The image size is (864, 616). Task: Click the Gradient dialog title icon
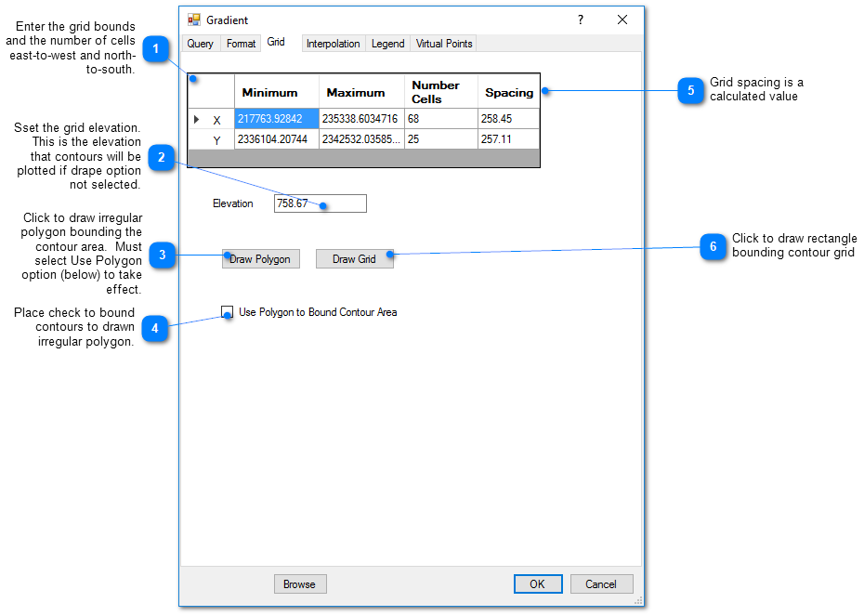pos(194,20)
